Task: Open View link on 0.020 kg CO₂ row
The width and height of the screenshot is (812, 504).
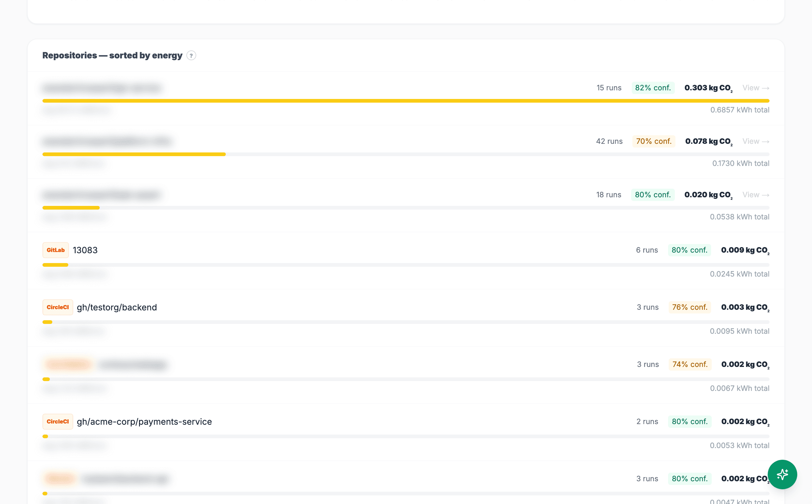Action: point(756,195)
